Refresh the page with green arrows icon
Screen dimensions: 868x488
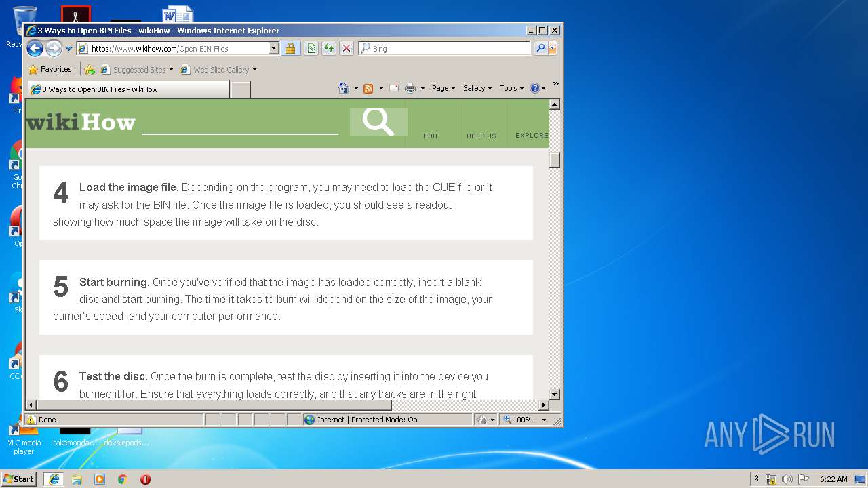329,48
